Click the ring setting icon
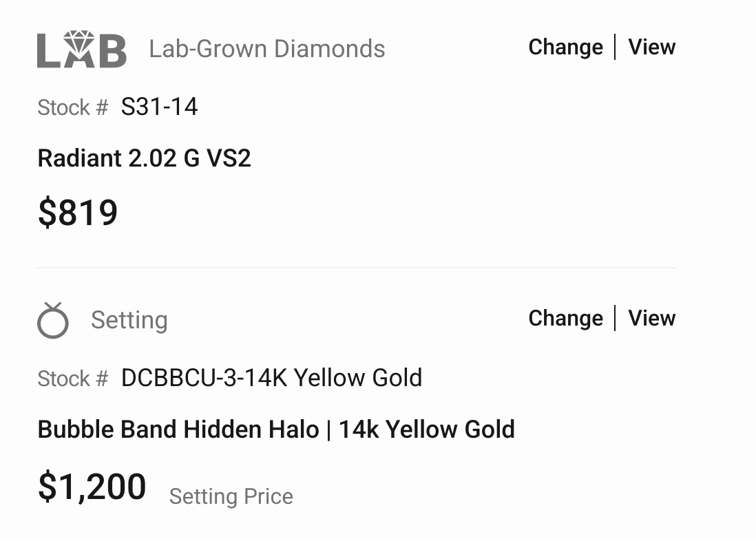This screenshot has height=541, width=756. tap(53, 321)
